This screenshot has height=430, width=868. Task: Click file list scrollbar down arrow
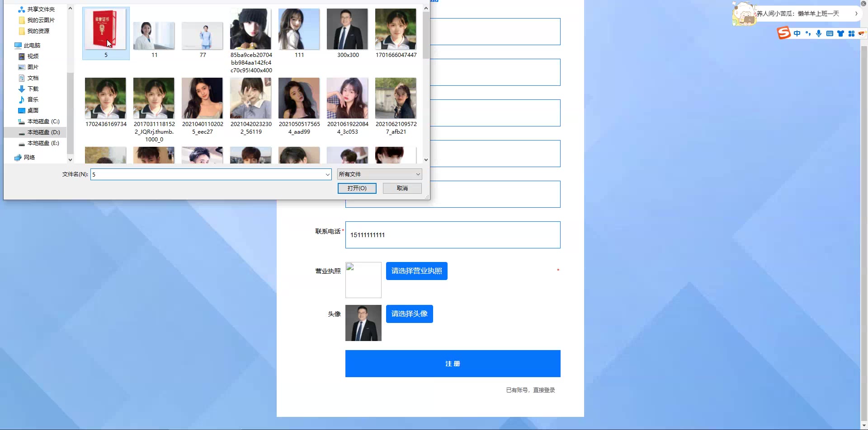[x=426, y=159]
